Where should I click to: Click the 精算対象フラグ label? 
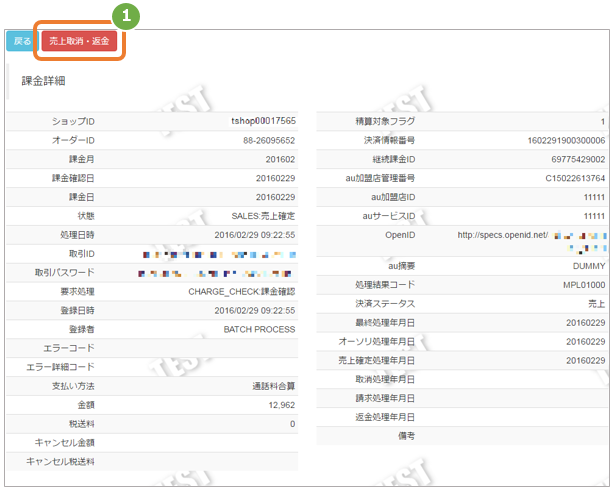pos(385,121)
